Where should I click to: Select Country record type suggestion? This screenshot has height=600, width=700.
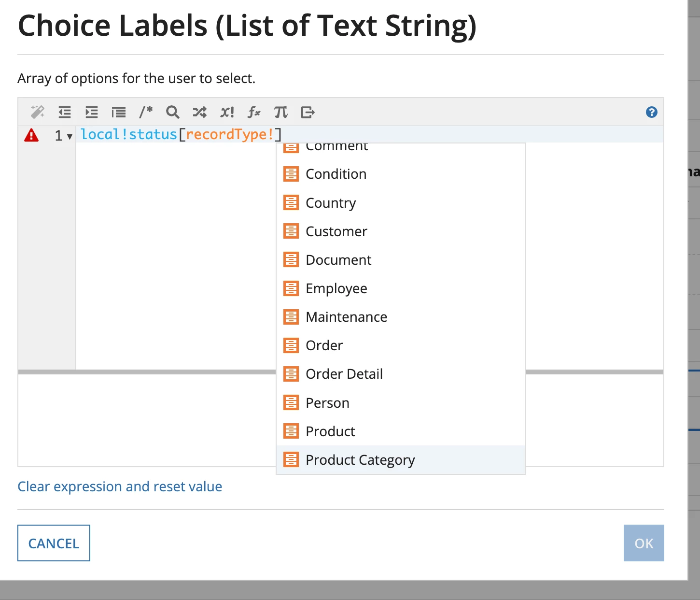400,202
